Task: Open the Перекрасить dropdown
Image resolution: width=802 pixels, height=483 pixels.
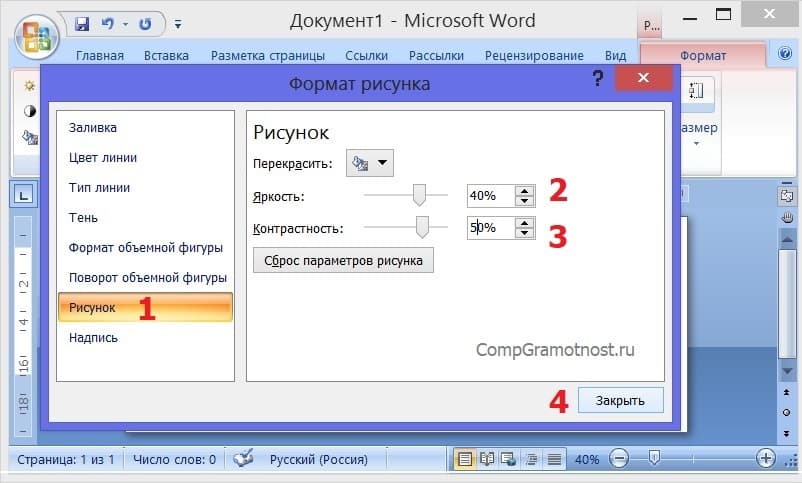Action: coord(370,163)
